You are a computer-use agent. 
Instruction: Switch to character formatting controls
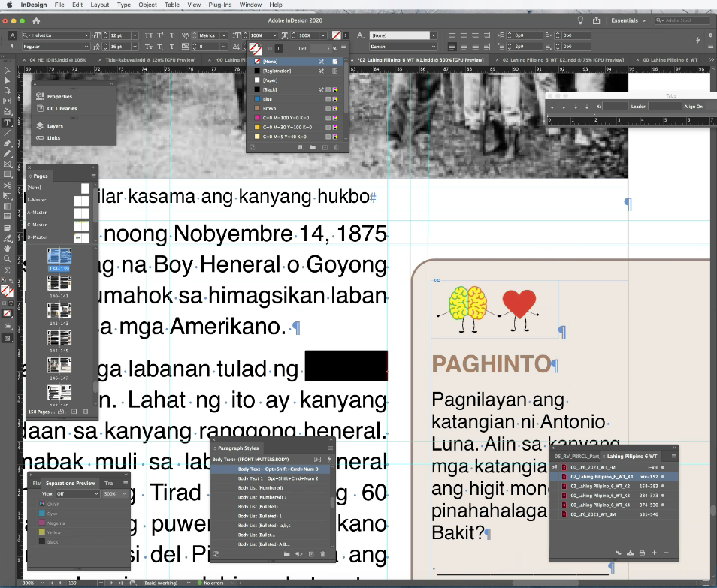[12, 35]
